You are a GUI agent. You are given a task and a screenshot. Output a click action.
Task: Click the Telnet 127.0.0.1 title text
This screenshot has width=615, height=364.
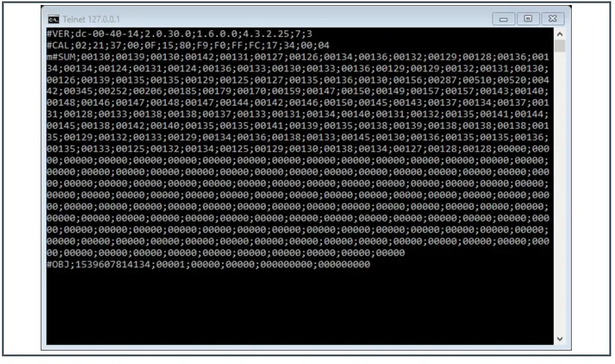91,19
